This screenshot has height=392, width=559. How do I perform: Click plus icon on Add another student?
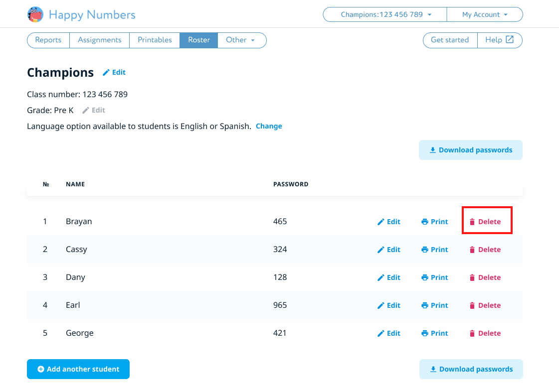tap(41, 370)
